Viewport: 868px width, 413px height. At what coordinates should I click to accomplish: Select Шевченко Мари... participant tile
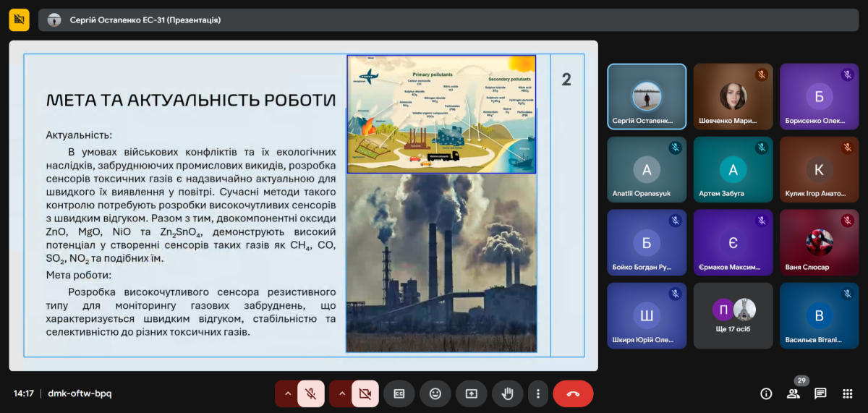point(733,96)
